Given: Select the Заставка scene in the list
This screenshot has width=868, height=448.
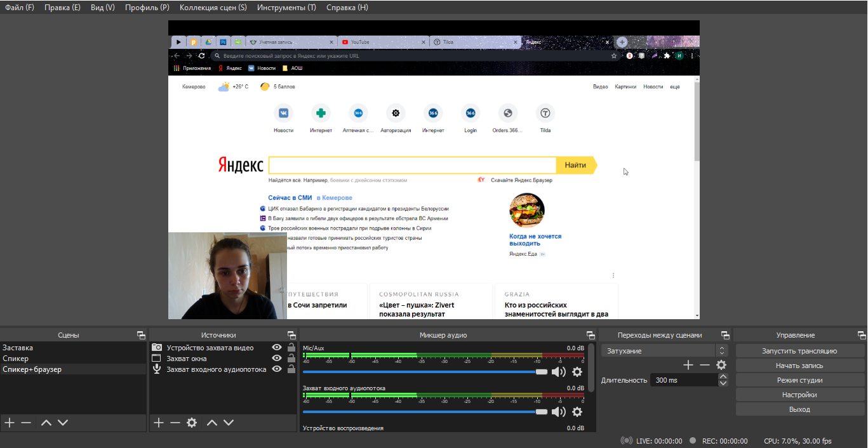Looking at the screenshot, I should (18, 348).
